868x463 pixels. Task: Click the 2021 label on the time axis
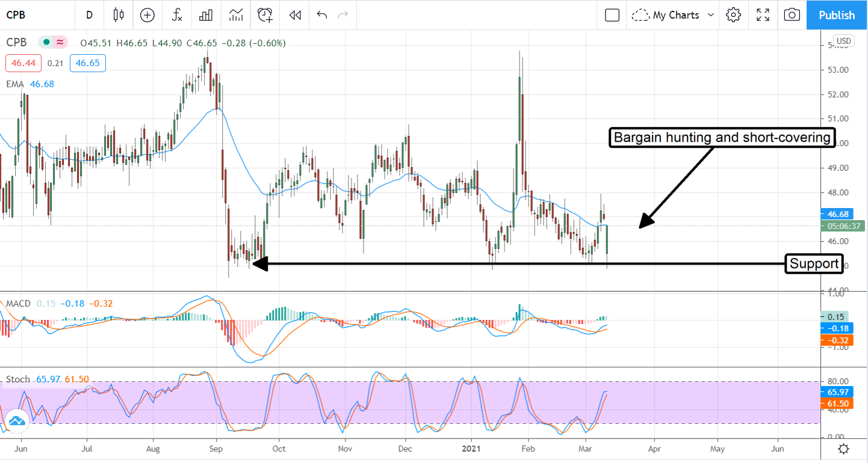(x=471, y=449)
